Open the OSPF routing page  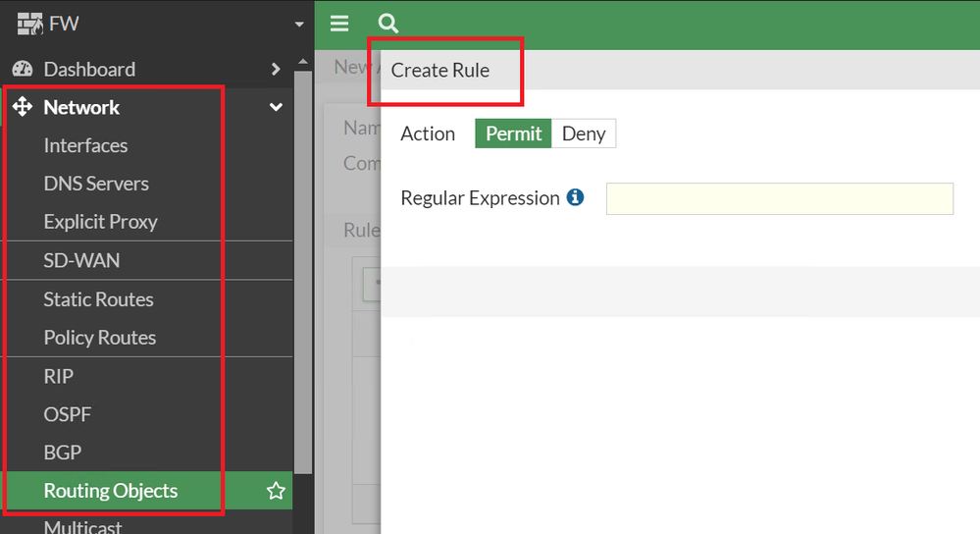68,414
